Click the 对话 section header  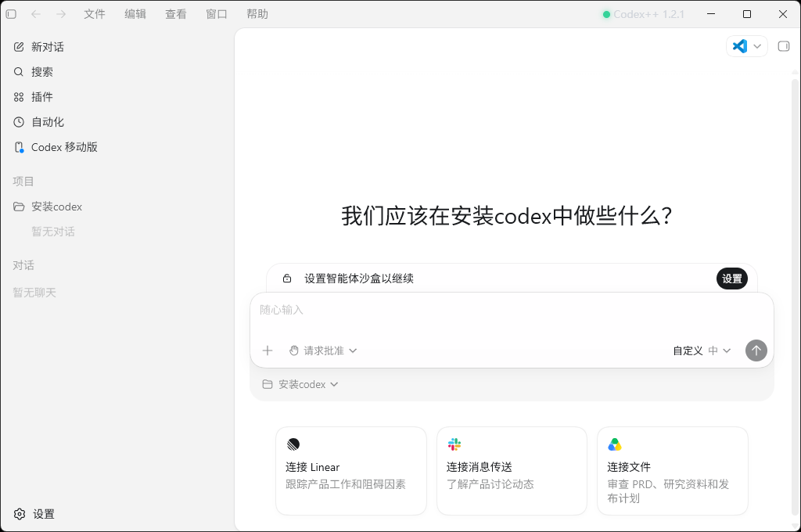23,265
